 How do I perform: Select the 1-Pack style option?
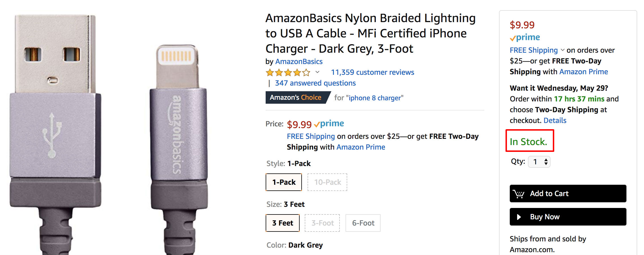click(283, 182)
